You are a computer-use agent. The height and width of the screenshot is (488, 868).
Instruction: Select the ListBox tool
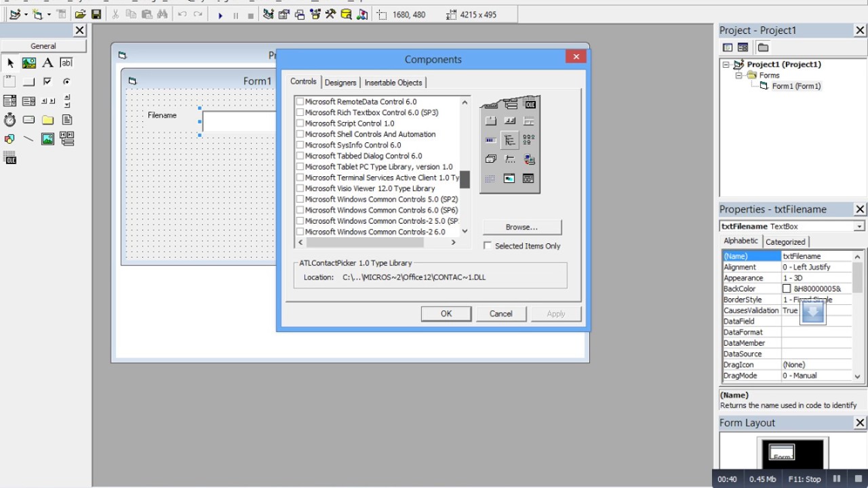pyautogui.click(x=29, y=101)
